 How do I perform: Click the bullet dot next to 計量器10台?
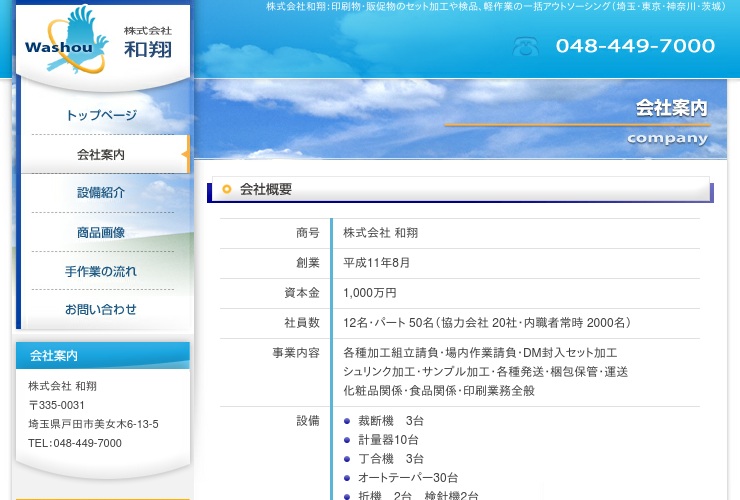point(347,440)
